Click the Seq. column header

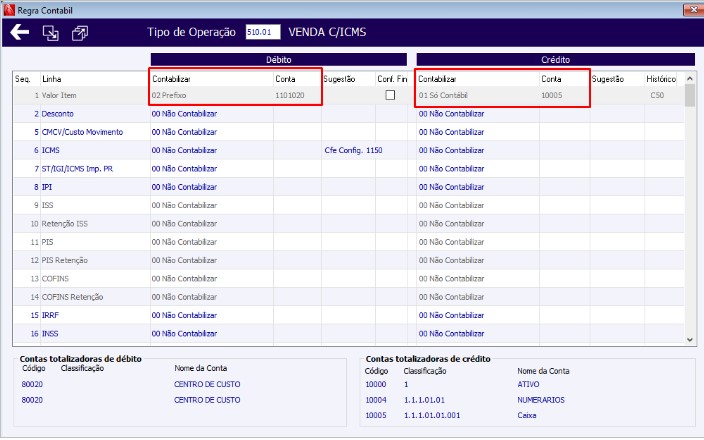[x=22, y=79]
